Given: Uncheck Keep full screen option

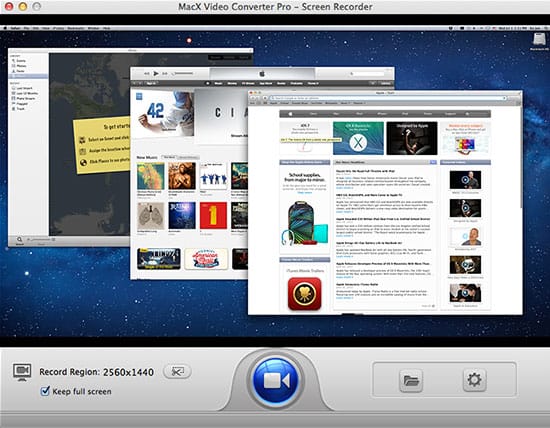Looking at the screenshot, I should [45, 391].
